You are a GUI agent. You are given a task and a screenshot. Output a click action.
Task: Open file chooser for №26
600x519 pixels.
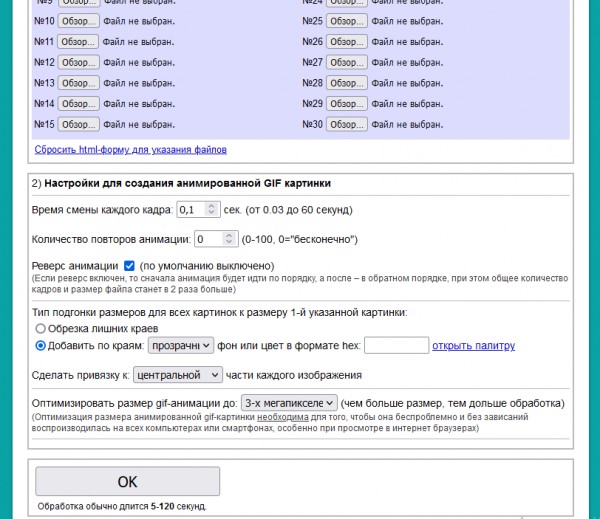click(347, 42)
